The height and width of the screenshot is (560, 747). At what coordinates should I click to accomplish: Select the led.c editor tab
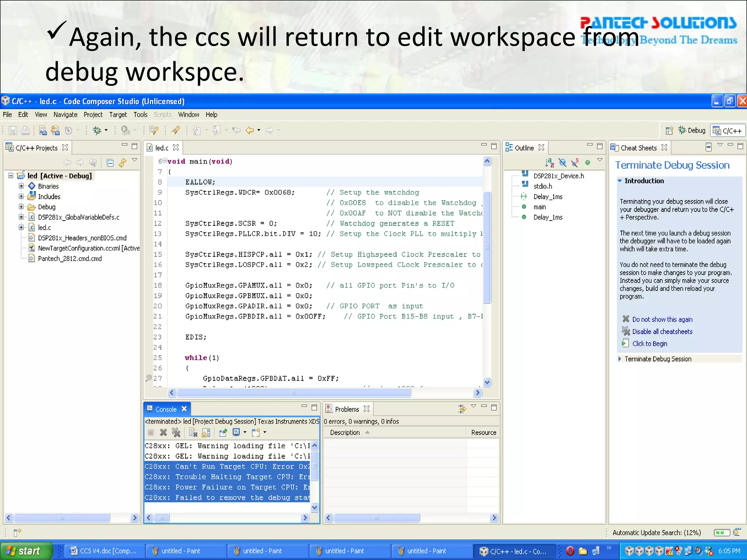162,148
